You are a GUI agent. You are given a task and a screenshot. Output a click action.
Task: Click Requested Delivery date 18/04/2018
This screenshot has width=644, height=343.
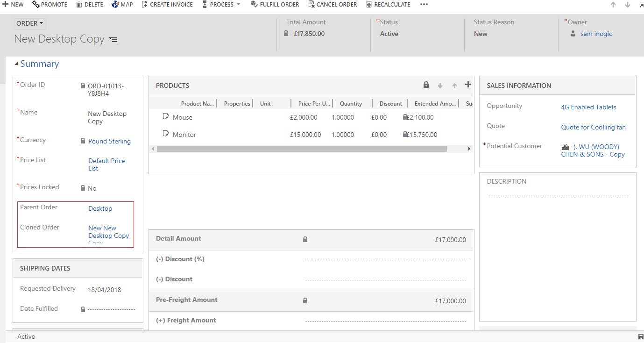pyautogui.click(x=104, y=290)
